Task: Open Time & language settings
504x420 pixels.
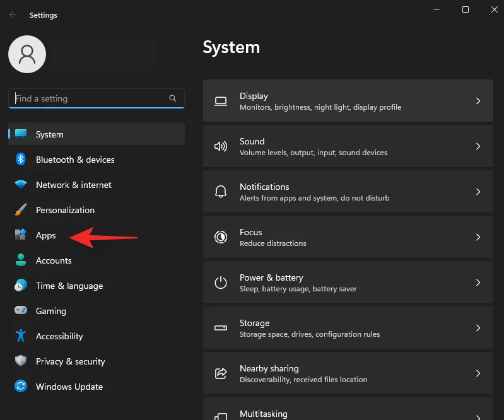Action: tap(97, 286)
